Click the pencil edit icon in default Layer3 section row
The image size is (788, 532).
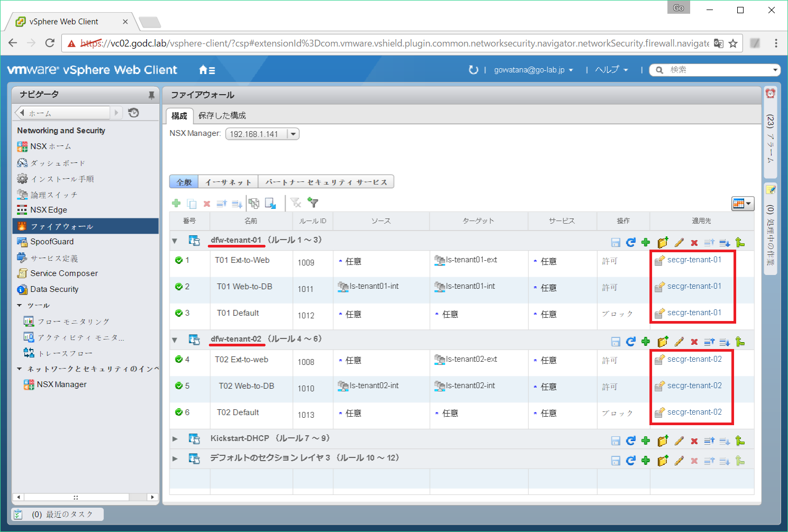click(679, 461)
